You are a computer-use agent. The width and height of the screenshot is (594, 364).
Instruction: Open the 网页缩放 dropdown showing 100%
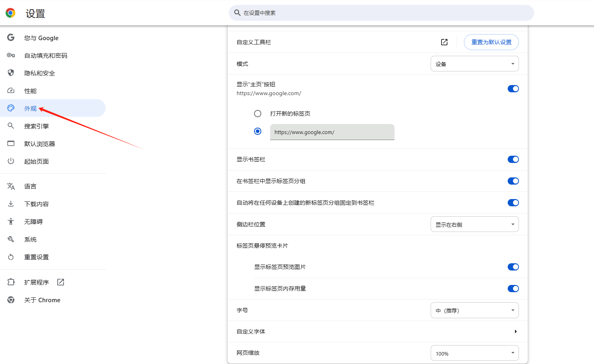coord(475,353)
